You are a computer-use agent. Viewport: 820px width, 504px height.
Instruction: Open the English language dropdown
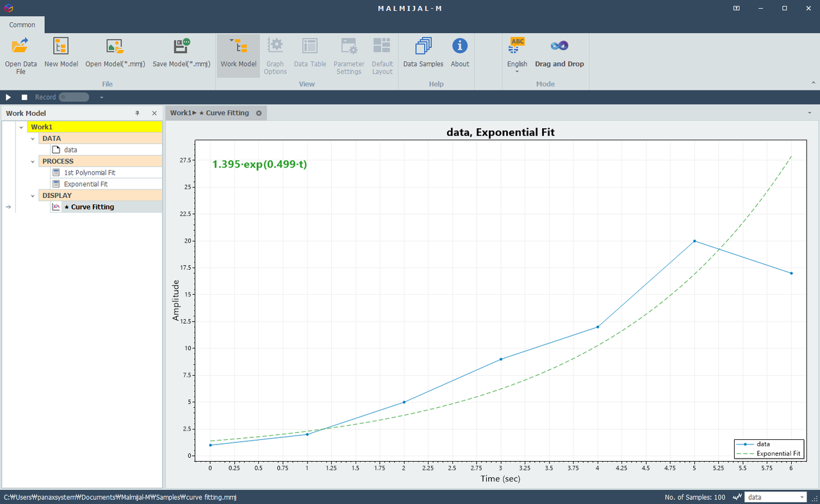click(x=517, y=55)
